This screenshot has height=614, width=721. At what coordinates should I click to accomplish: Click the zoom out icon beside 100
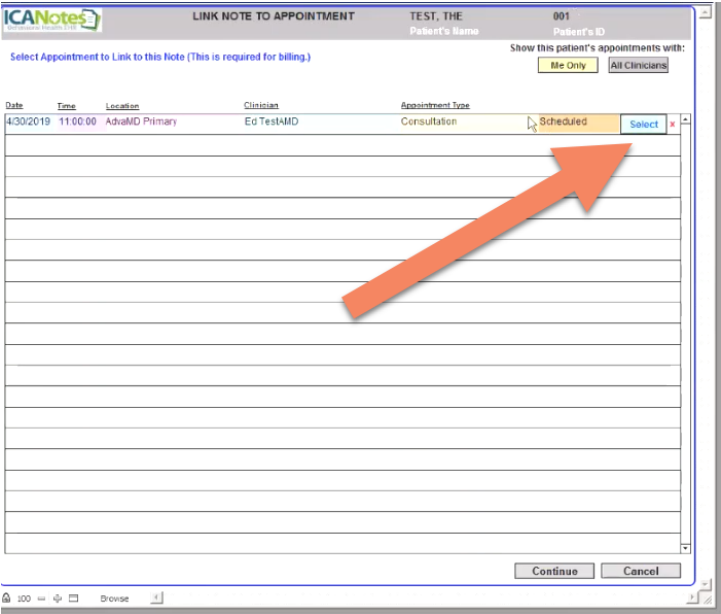41,598
